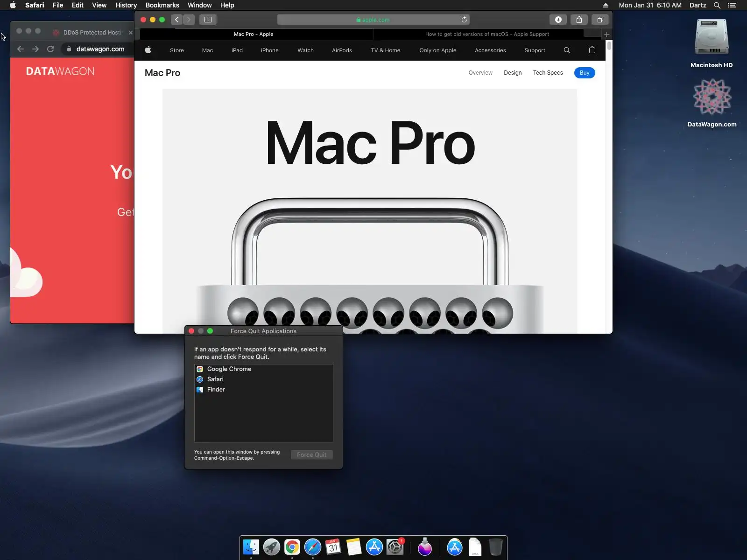Switch to the How to get old versions of macOS tab
The image size is (747, 560).
tap(487, 34)
